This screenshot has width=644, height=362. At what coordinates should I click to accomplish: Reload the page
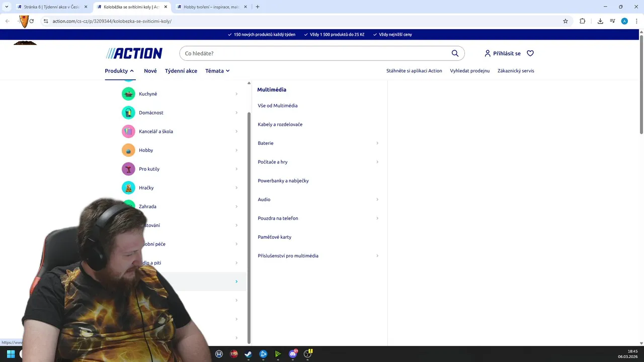coord(31,21)
